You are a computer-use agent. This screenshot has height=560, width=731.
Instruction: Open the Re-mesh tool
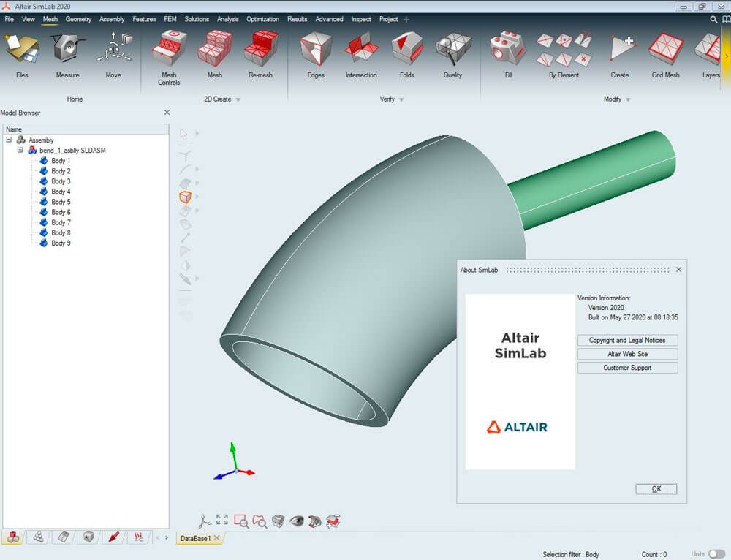click(260, 50)
